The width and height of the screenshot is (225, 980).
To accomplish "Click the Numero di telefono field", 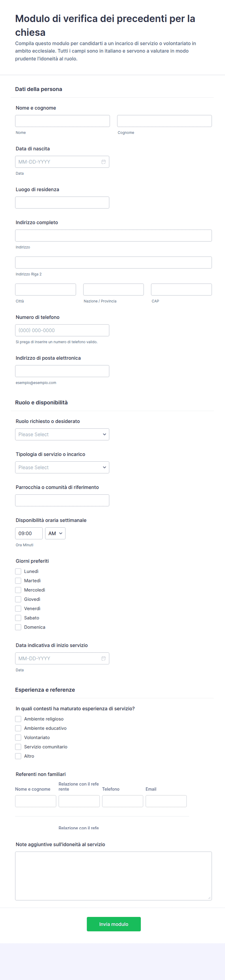I will pyautogui.click(x=62, y=330).
